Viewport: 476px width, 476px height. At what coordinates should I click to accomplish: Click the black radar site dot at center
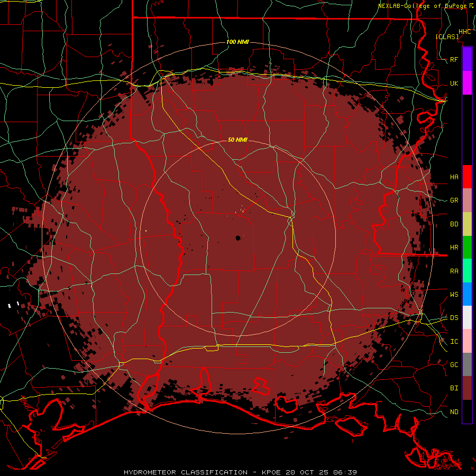238,238
